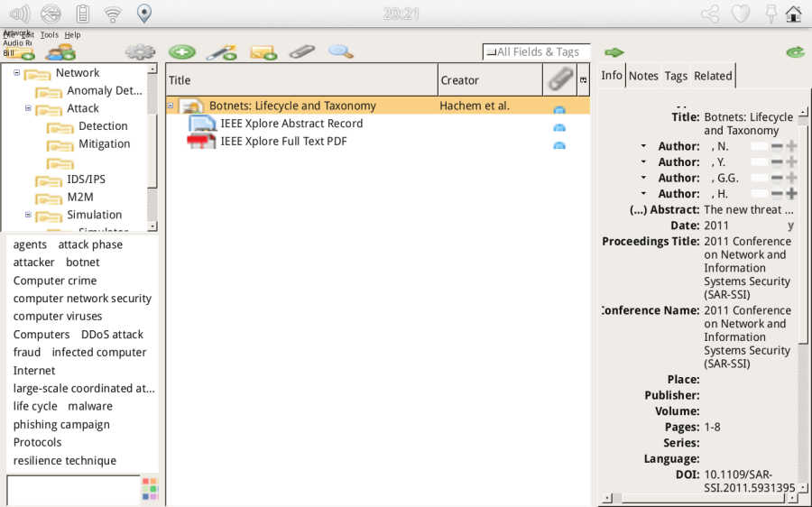The width and height of the screenshot is (812, 507).
Task: Click the Add Item by Identifier wand
Action: (x=221, y=52)
